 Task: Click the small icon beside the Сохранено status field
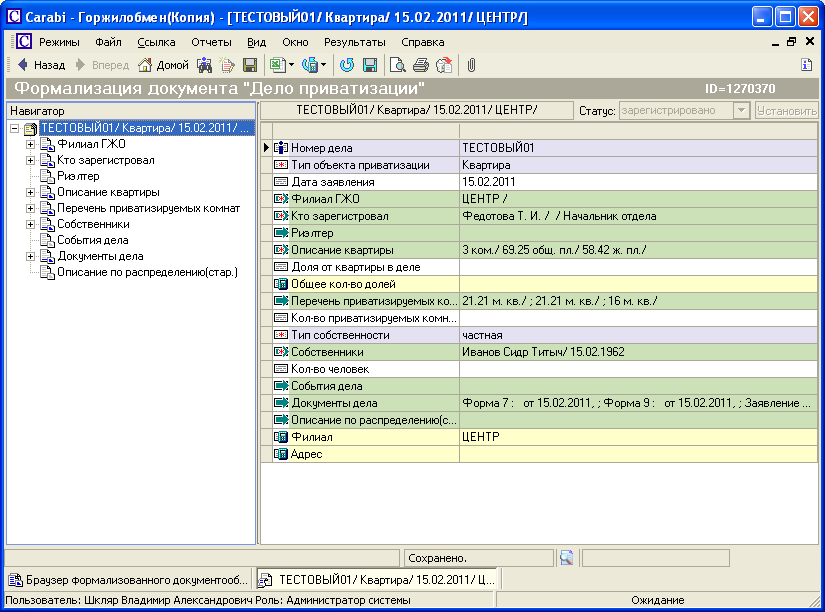(x=566, y=557)
